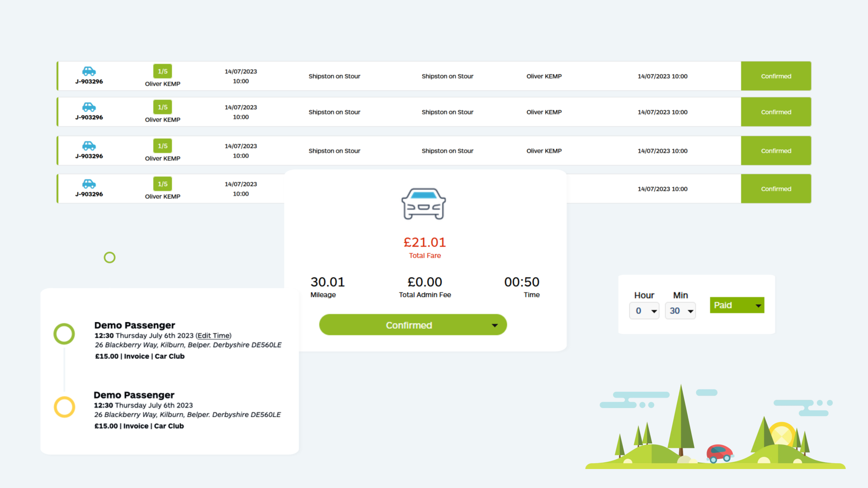The width and height of the screenshot is (868, 488).
Task: Click the blue car icon in the top job row
Action: click(x=89, y=71)
